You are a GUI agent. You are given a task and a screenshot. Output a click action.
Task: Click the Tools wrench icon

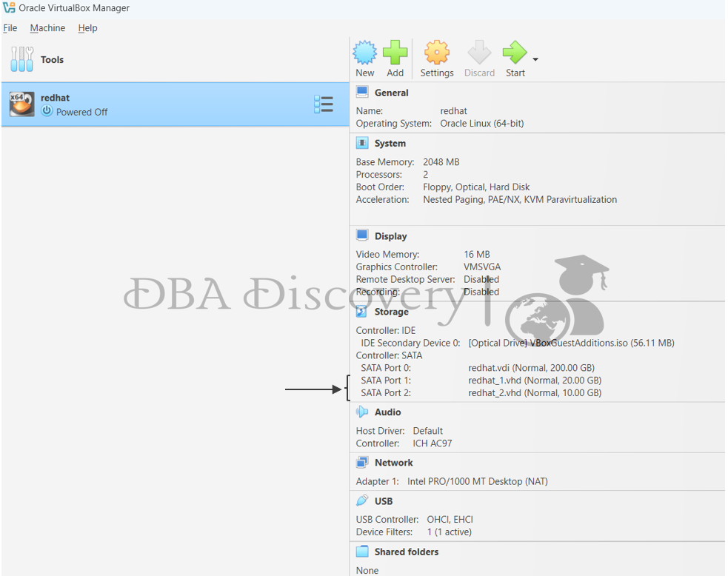[x=22, y=59]
